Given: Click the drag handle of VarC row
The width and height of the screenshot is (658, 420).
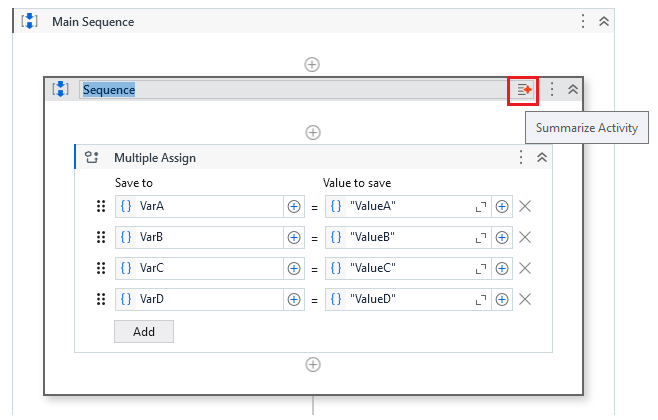Looking at the screenshot, I should click(x=101, y=268).
